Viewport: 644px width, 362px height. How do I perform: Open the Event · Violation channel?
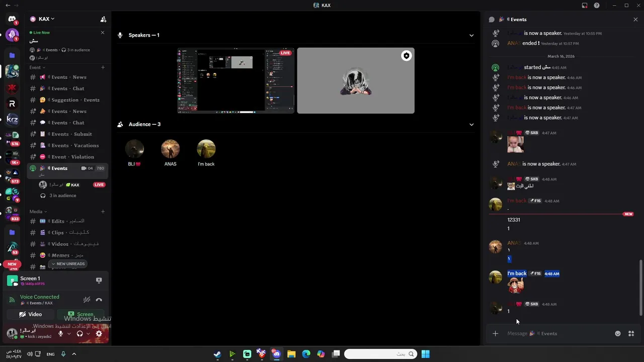67,157
